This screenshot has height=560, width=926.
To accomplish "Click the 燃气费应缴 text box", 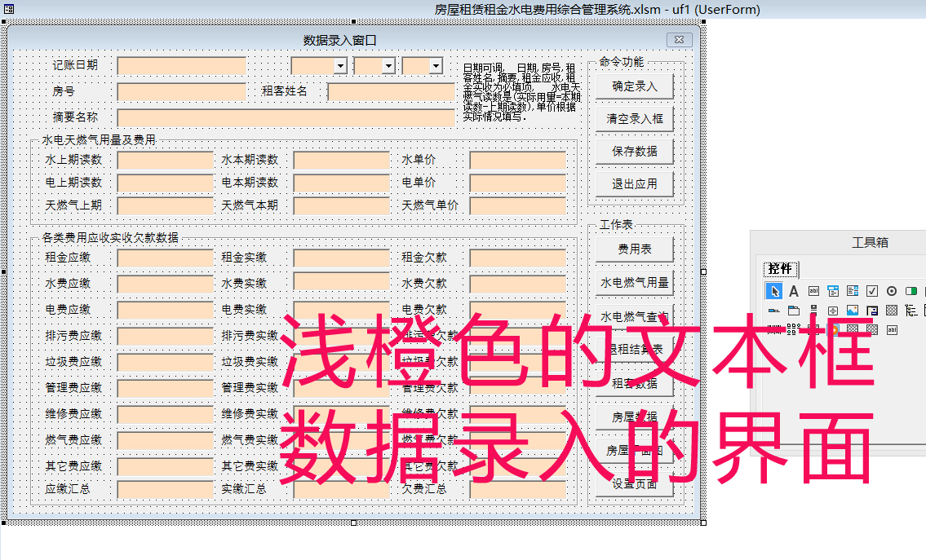I will click(x=166, y=440).
